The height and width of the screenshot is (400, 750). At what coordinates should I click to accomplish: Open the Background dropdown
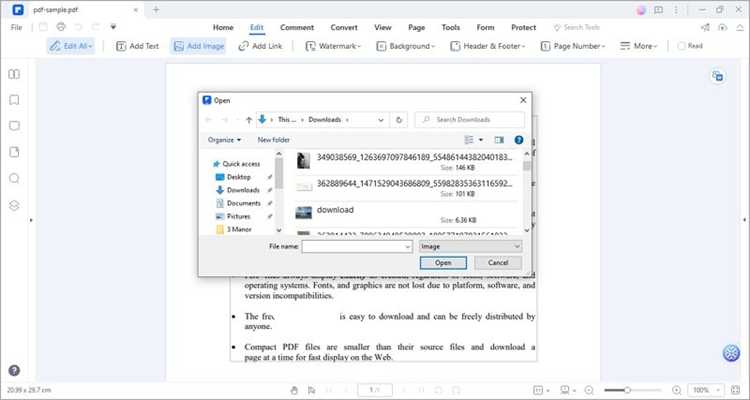click(406, 46)
